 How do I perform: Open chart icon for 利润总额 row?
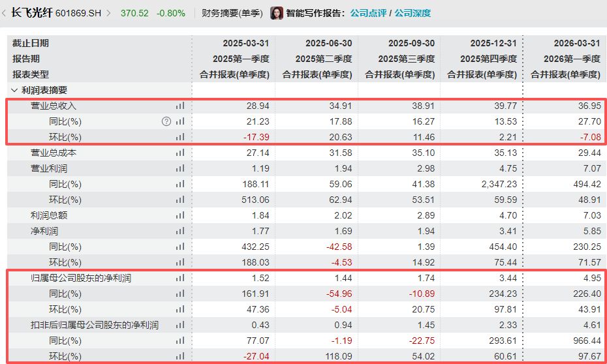180,215
